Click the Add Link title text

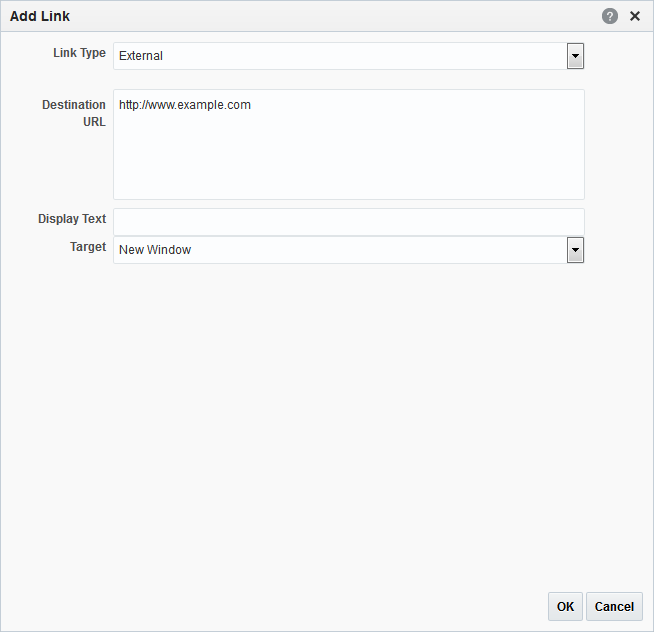(x=40, y=16)
